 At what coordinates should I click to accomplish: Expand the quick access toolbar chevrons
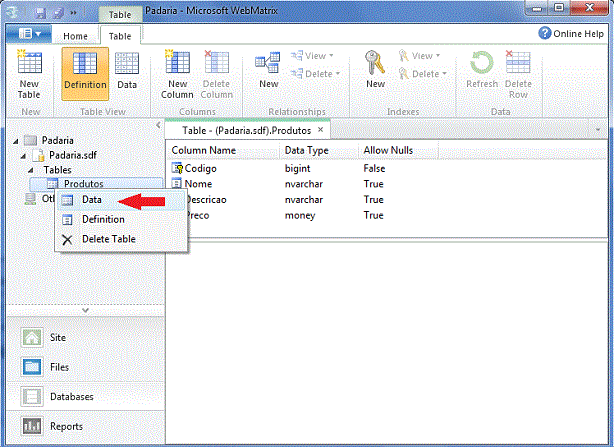tap(73, 13)
